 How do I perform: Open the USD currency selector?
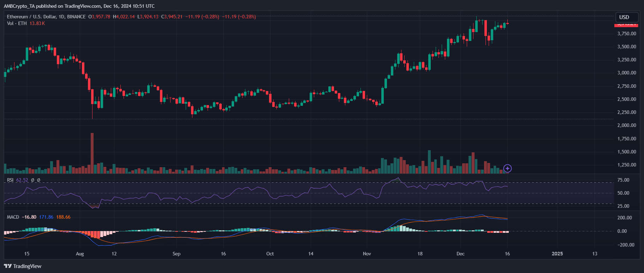click(x=626, y=17)
